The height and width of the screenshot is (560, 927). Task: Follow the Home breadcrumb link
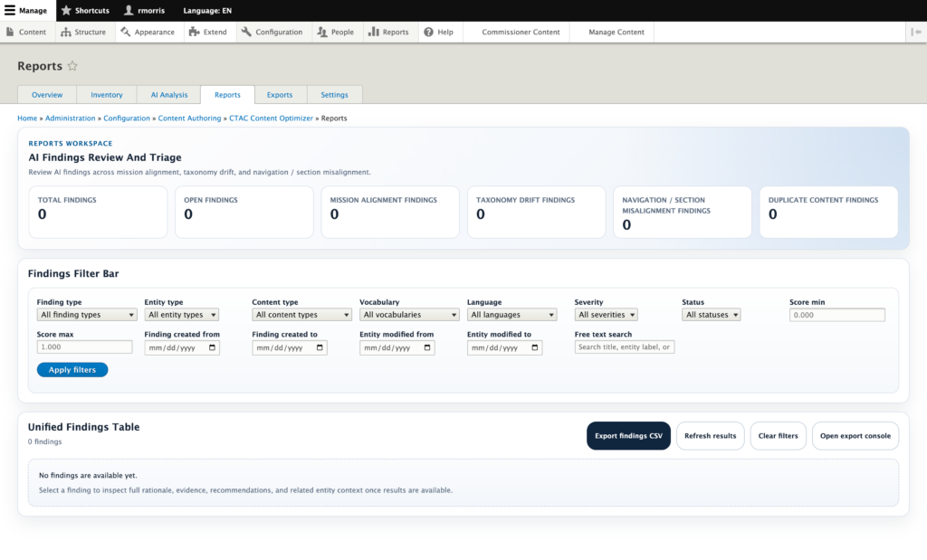[27, 119]
